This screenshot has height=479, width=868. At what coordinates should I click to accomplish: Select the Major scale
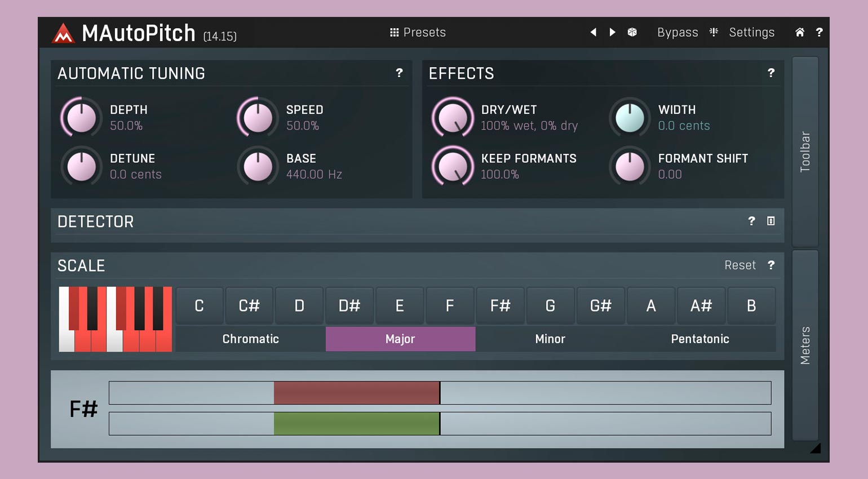pyautogui.click(x=400, y=339)
